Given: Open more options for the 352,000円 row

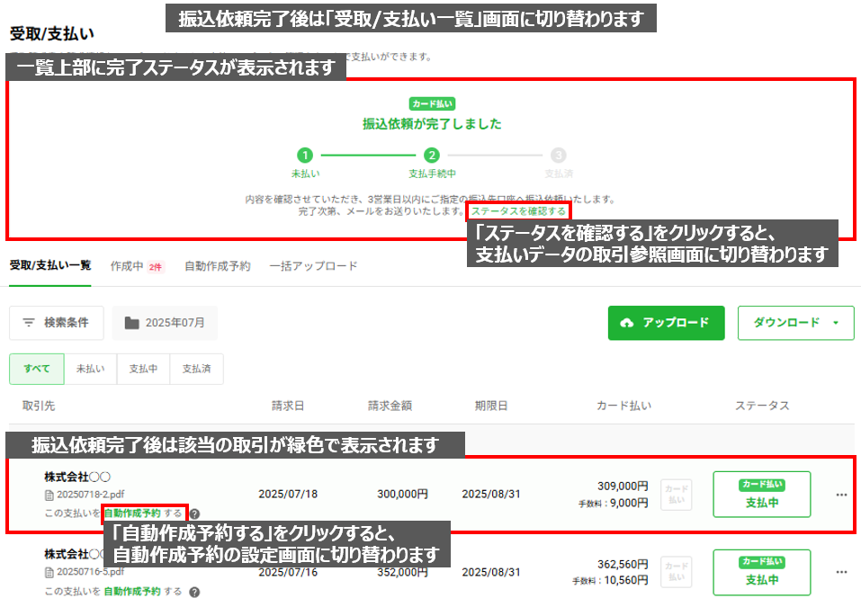Looking at the screenshot, I should tap(841, 572).
